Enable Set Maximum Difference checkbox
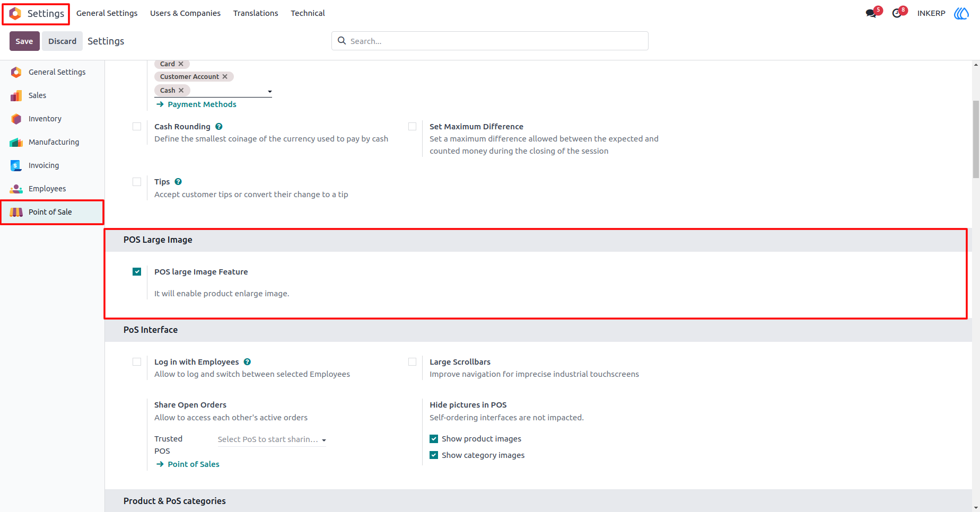This screenshot has width=980, height=512. tap(412, 127)
